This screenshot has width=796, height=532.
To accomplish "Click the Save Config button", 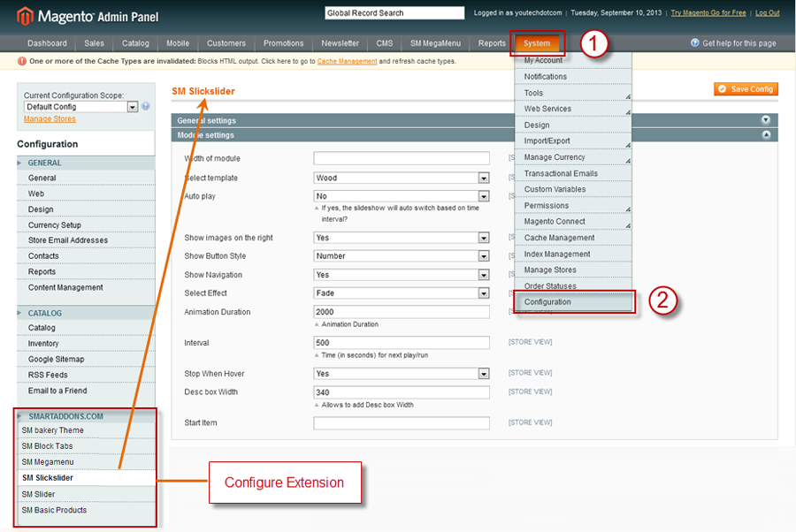I will pos(746,89).
